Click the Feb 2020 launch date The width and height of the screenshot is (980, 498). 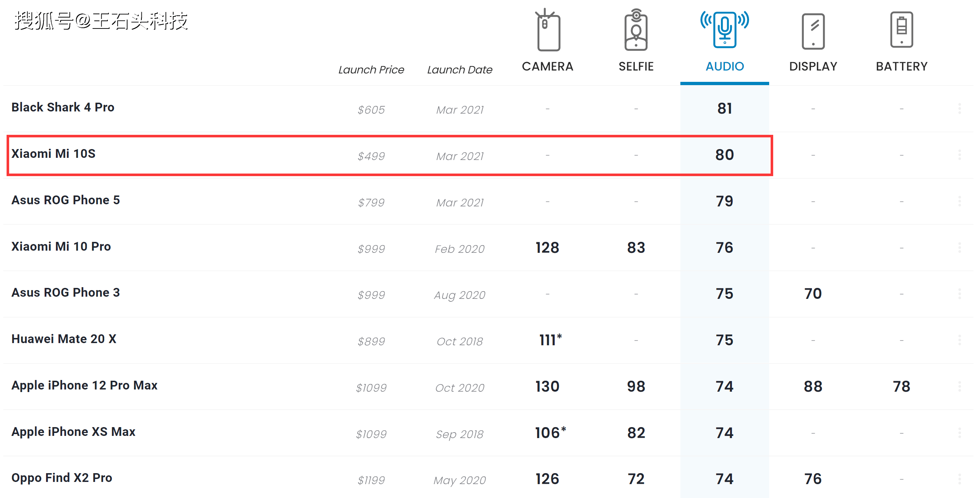[460, 249]
